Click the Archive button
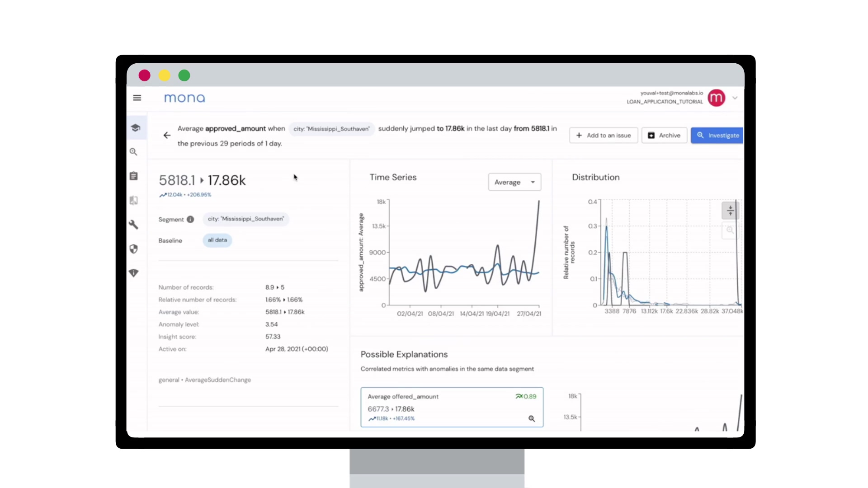 click(x=664, y=135)
